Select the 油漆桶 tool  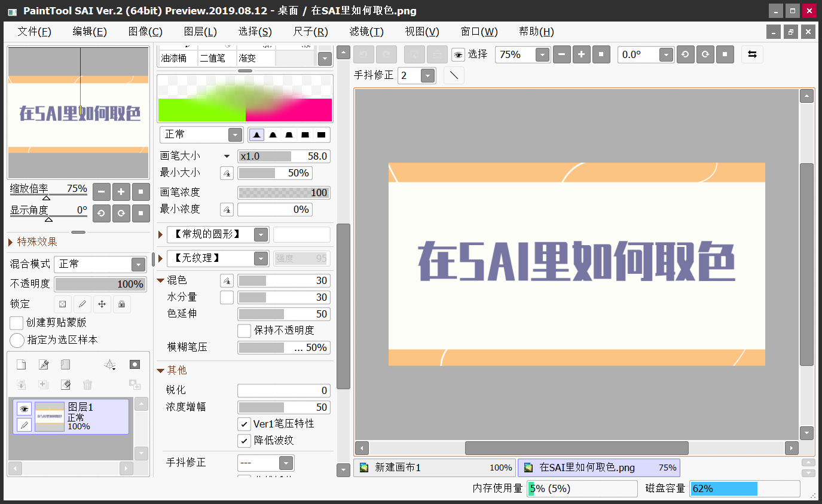coord(178,58)
